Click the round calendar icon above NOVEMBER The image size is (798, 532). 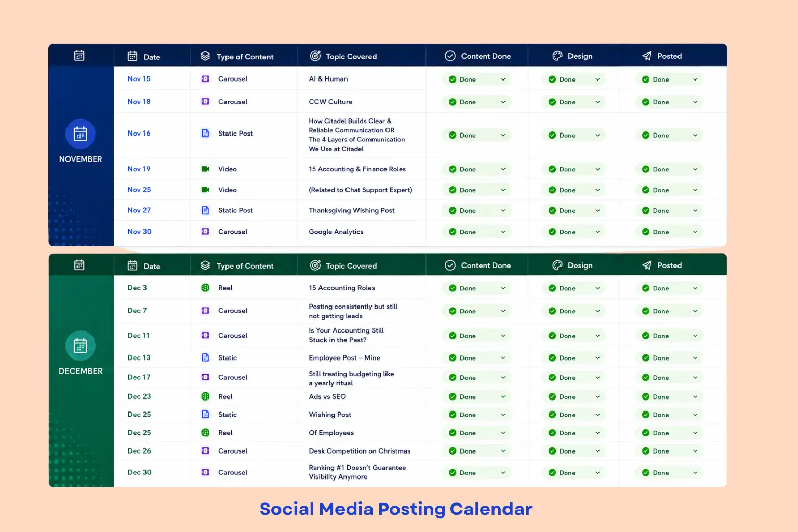coord(81,134)
